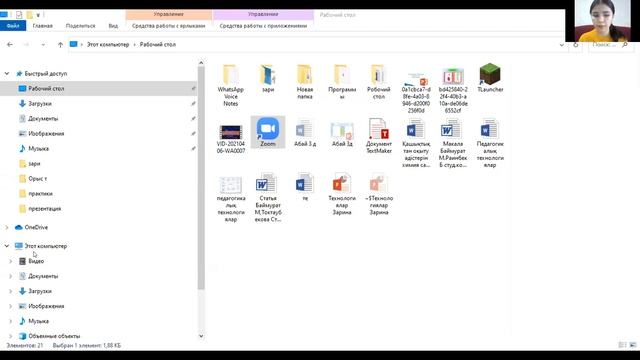Image resolution: width=640 pixels, height=360 pixels.
Task: Select the Макала Баймурат Word file
Action: coord(453,143)
